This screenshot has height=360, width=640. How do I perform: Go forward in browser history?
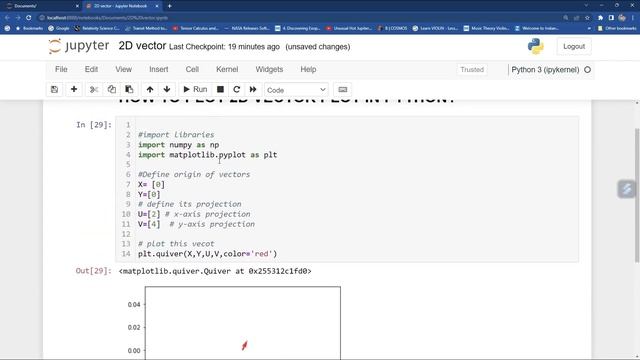[18, 18]
